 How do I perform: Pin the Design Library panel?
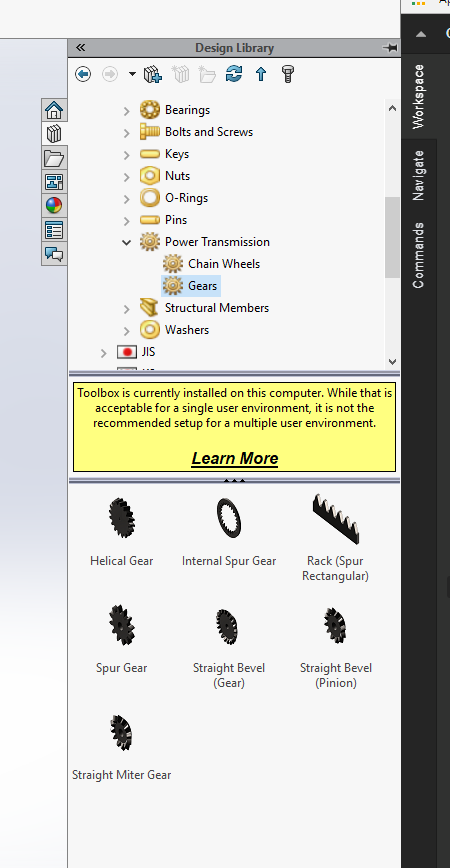click(x=390, y=48)
